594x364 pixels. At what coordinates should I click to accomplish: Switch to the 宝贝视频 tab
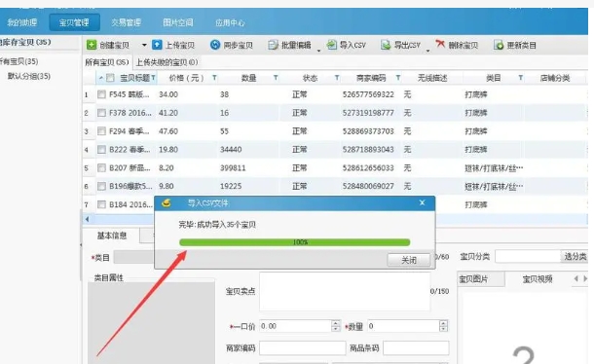(538, 279)
